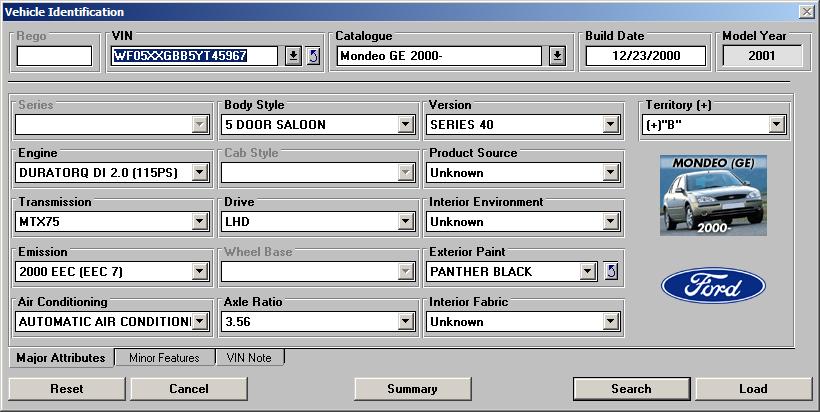Image resolution: width=820 pixels, height=412 pixels.
Task: Click the Ford oval logo
Action: 713,287
